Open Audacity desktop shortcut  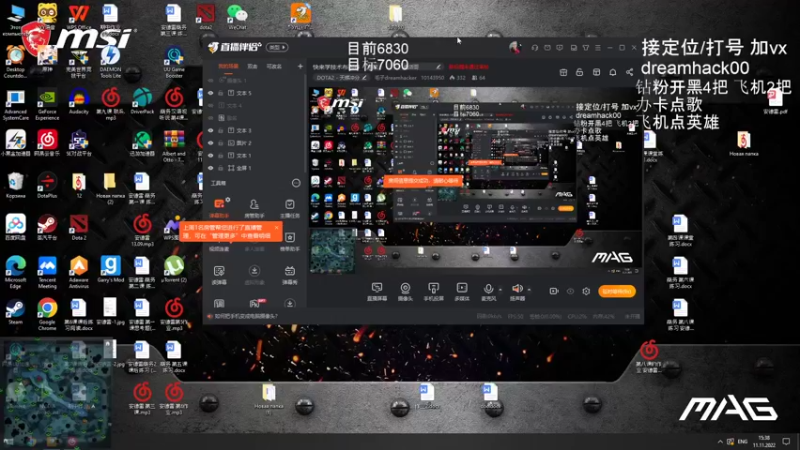[x=79, y=101]
